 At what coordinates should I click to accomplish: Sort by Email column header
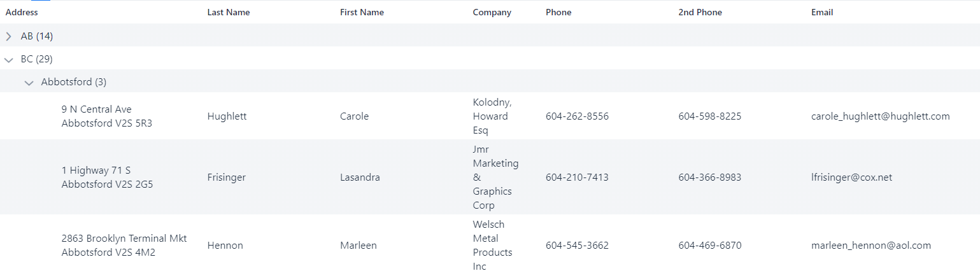pos(822,12)
